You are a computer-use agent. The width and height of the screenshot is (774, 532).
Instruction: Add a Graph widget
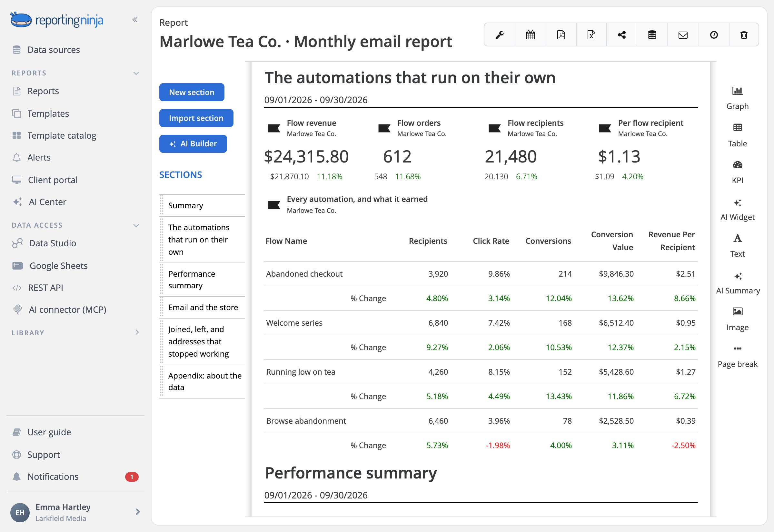coord(737,98)
